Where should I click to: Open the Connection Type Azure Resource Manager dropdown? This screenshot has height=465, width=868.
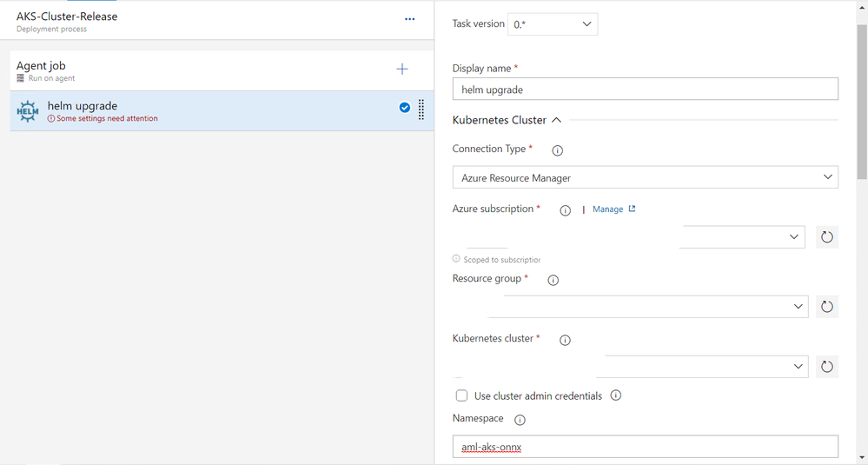(646, 177)
